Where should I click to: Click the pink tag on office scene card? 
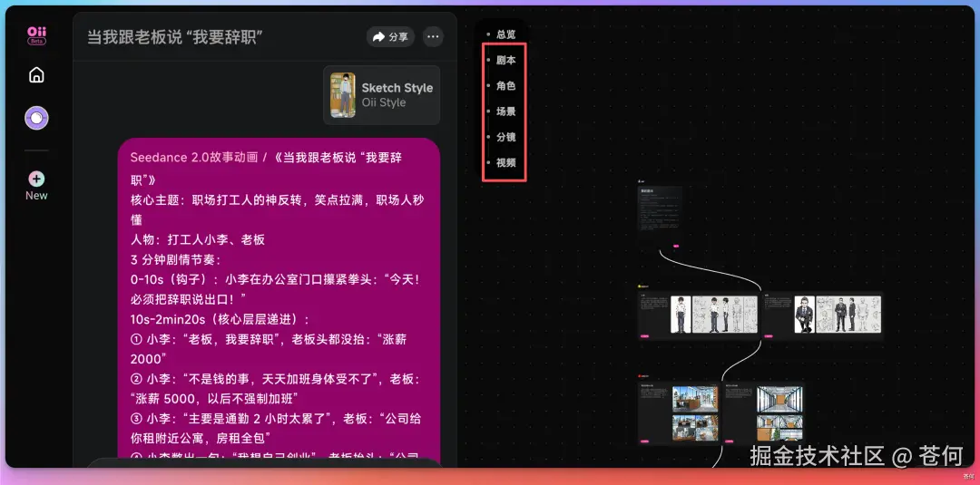click(644, 441)
